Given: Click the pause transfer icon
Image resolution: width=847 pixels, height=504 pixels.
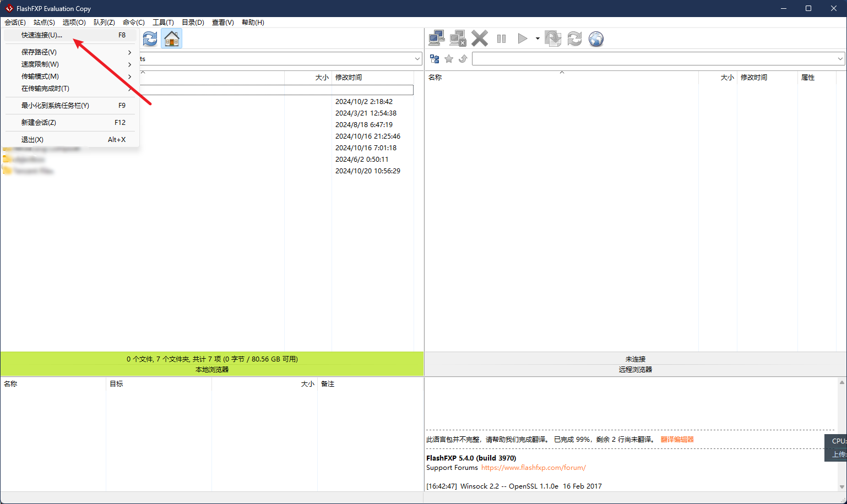Looking at the screenshot, I should tap(501, 39).
